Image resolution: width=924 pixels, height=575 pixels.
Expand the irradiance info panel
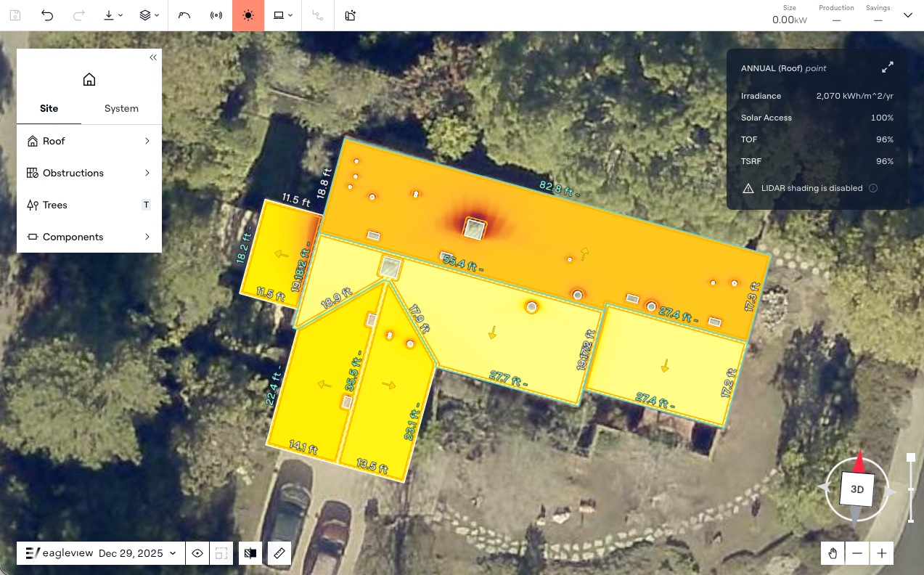tap(887, 68)
